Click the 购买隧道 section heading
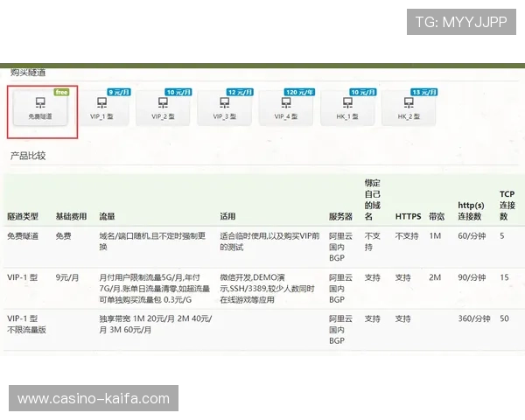The height and width of the screenshot is (420, 525). click(x=28, y=73)
